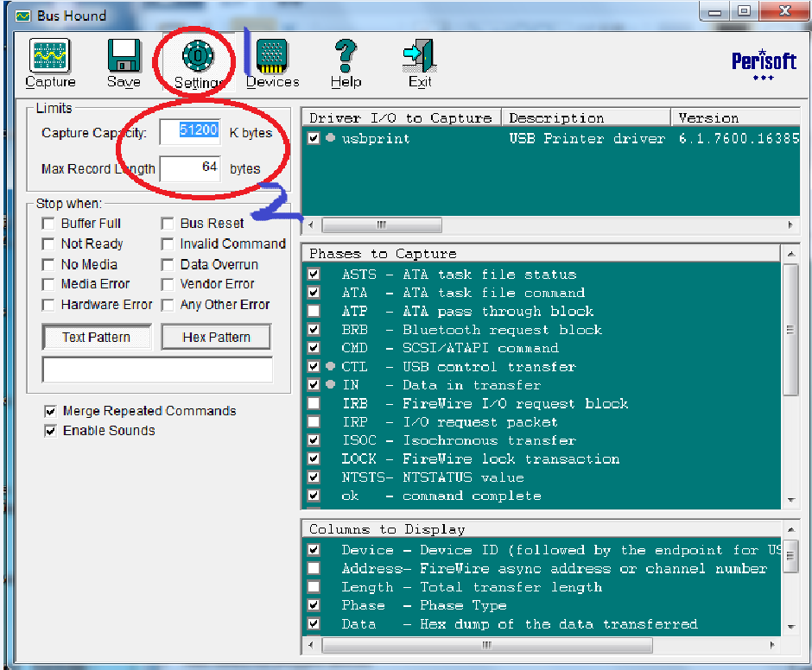
Task: Select the usbprint driver row text
Action: point(376,138)
